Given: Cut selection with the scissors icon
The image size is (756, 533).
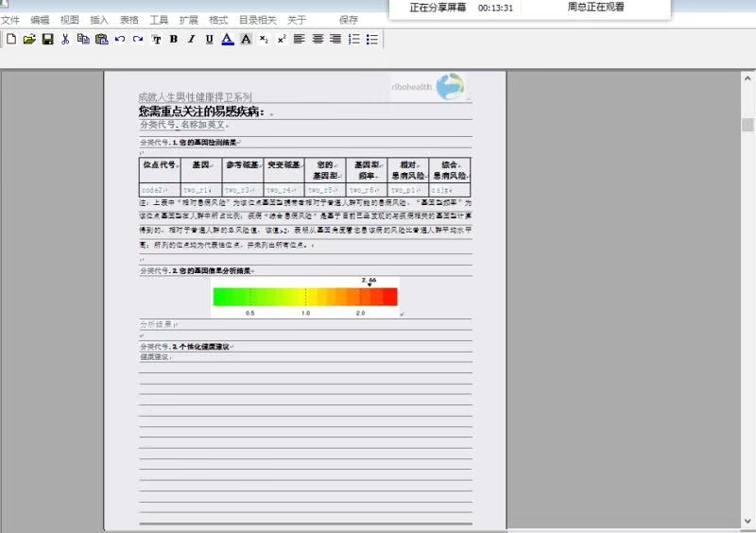Looking at the screenshot, I should tap(65, 39).
